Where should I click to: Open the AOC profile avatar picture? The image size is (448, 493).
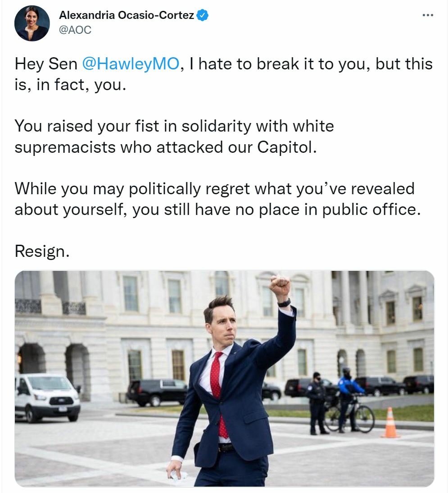pyautogui.click(x=32, y=23)
